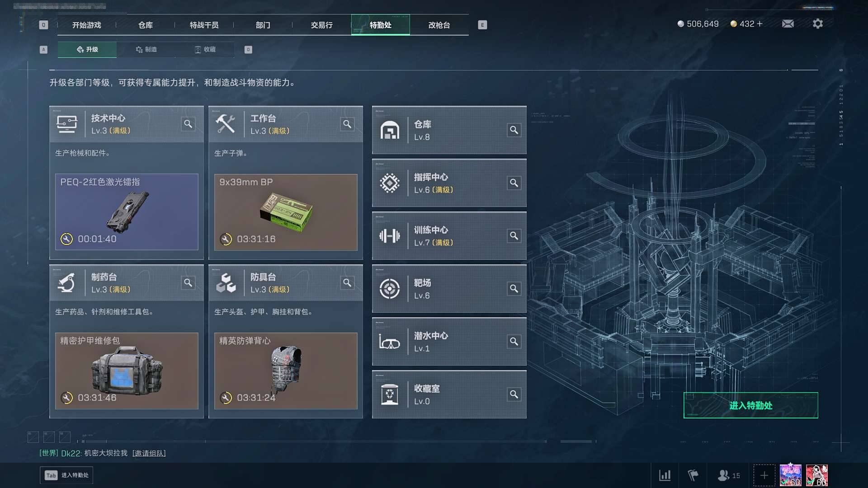Click the empty teammate plus slot

tap(764, 475)
